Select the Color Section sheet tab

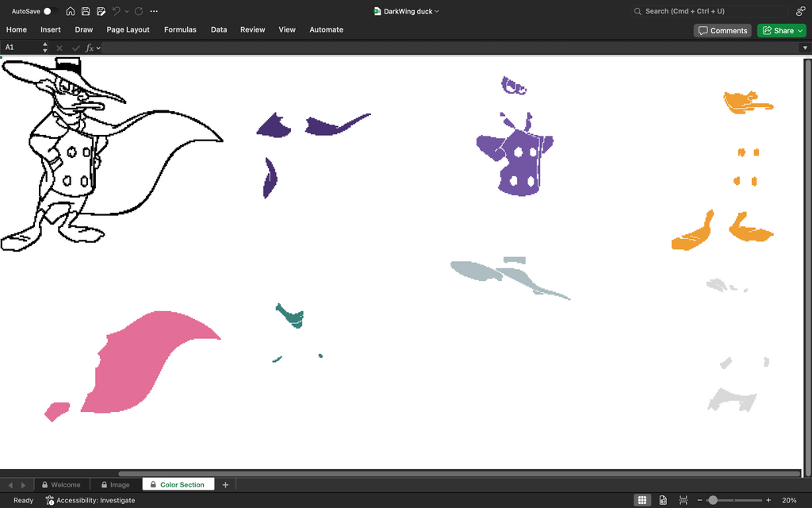click(178, 485)
